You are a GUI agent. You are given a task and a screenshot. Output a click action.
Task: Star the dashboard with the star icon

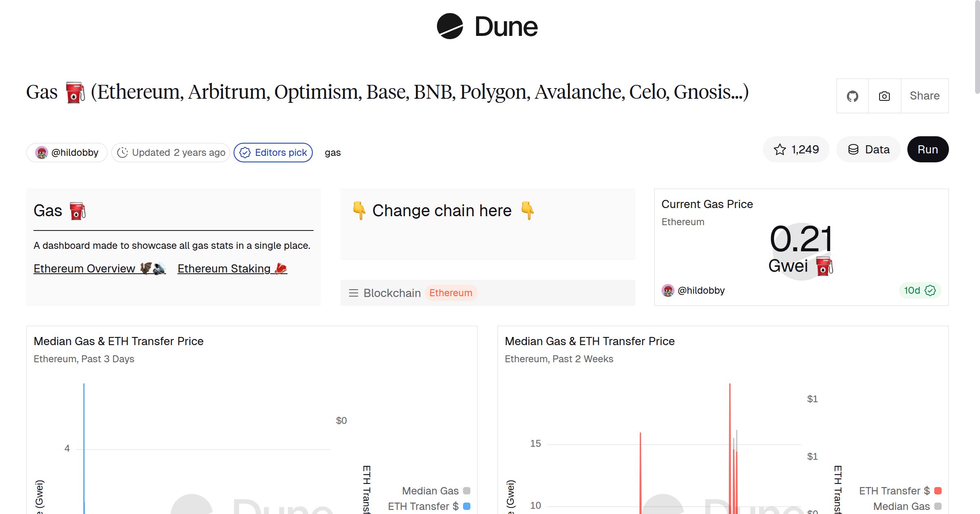pos(780,149)
